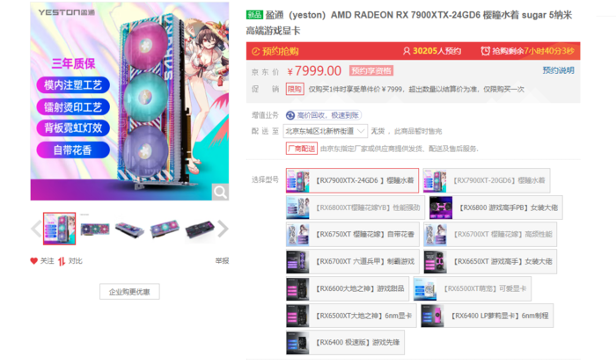The width and height of the screenshot is (616, 364).
Task: Click the magnifier zoom icon on product image
Action: (220, 192)
